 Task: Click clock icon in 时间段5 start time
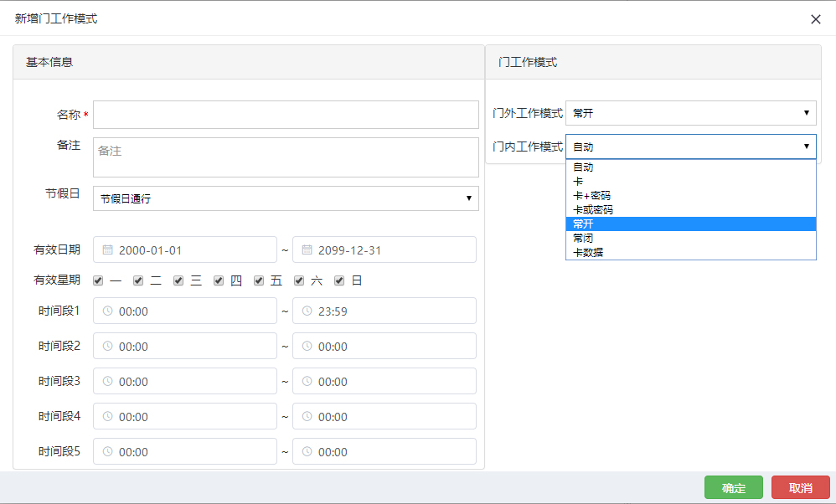click(x=107, y=451)
